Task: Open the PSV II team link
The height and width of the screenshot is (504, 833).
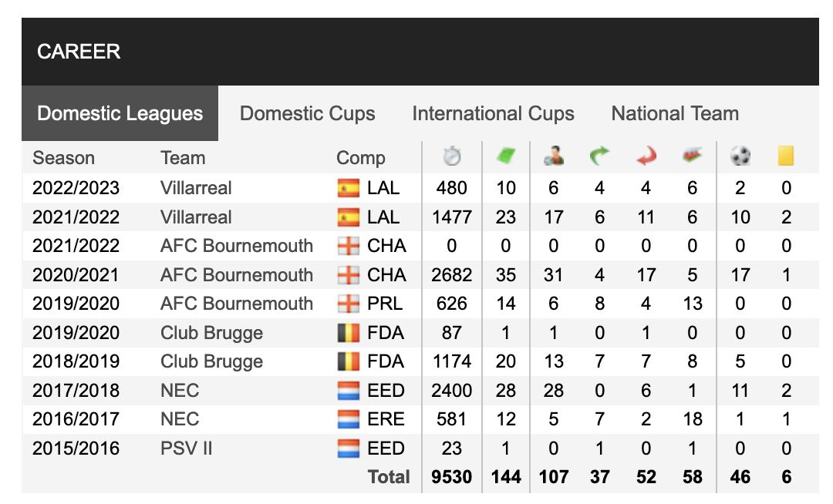Action: pyautogui.click(x=186, y=449)
